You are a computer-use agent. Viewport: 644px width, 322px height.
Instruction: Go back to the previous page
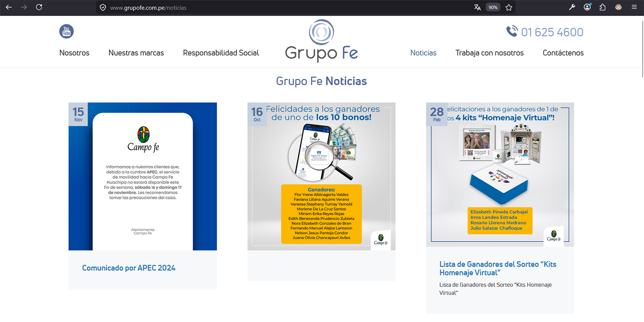coord(9,7)
